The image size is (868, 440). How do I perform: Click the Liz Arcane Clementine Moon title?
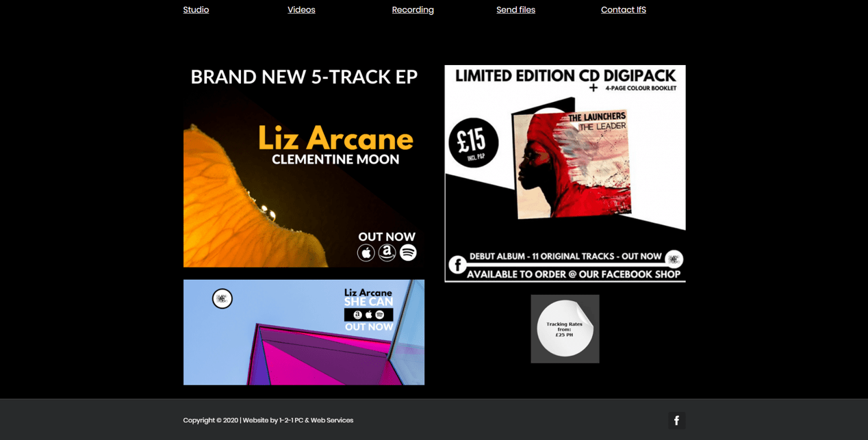pyautogui.click(x=335, y=145)
